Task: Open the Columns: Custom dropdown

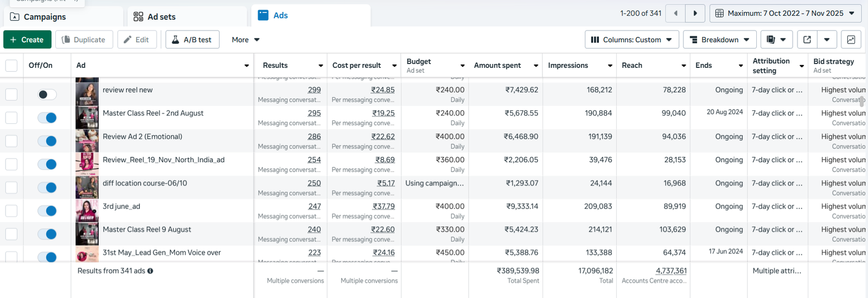Action: [x=631, y=40]
